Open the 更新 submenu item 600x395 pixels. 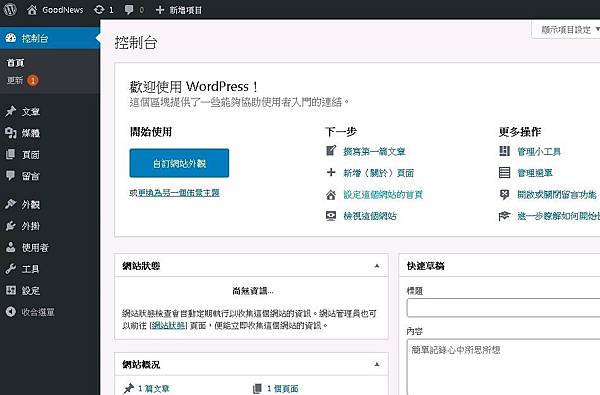point(15,80)
